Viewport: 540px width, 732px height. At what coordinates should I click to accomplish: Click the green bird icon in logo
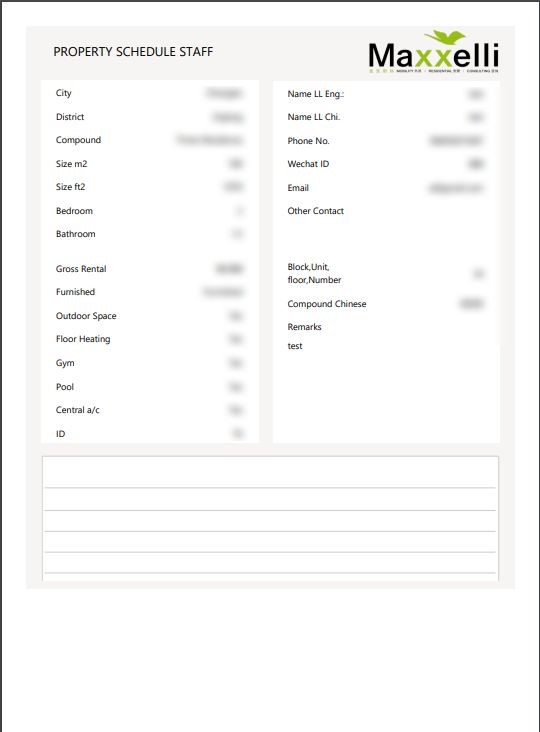click(444, 37)
